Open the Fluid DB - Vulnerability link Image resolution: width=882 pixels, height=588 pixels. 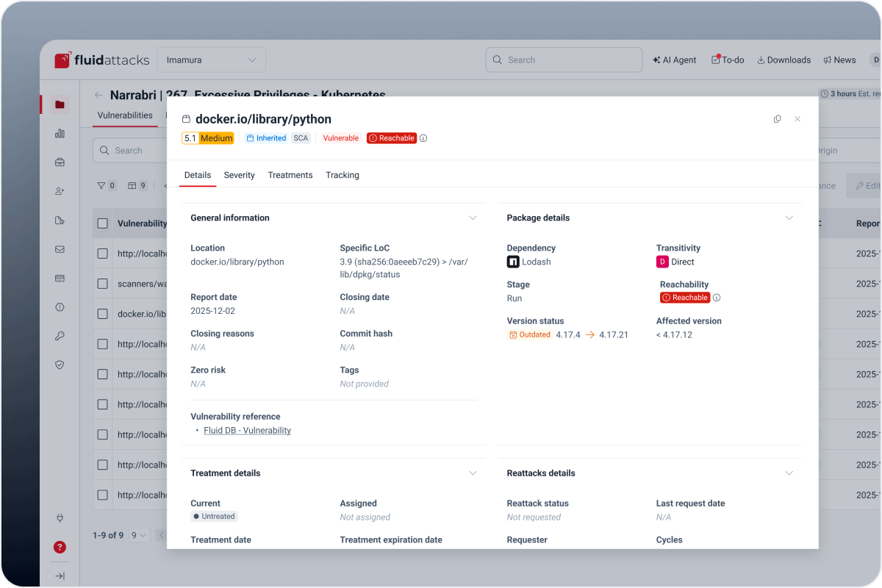247,431
